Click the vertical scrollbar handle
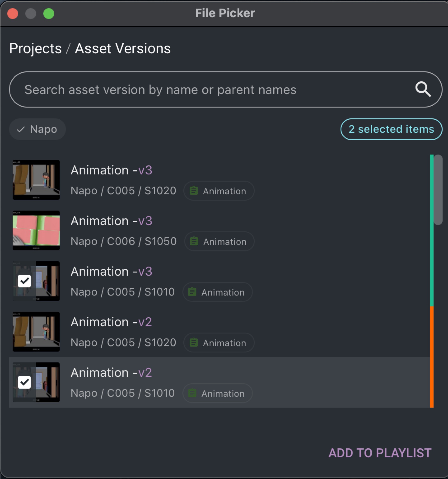Viewport: 448px width, 479px height. coord(438,190)
